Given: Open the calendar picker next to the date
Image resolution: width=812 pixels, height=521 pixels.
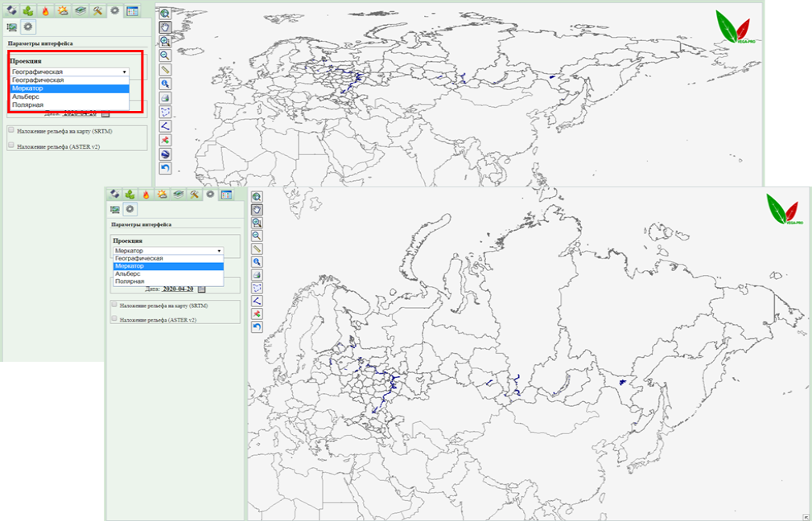Looking at the screenshot, I should (x=202, y=288).
